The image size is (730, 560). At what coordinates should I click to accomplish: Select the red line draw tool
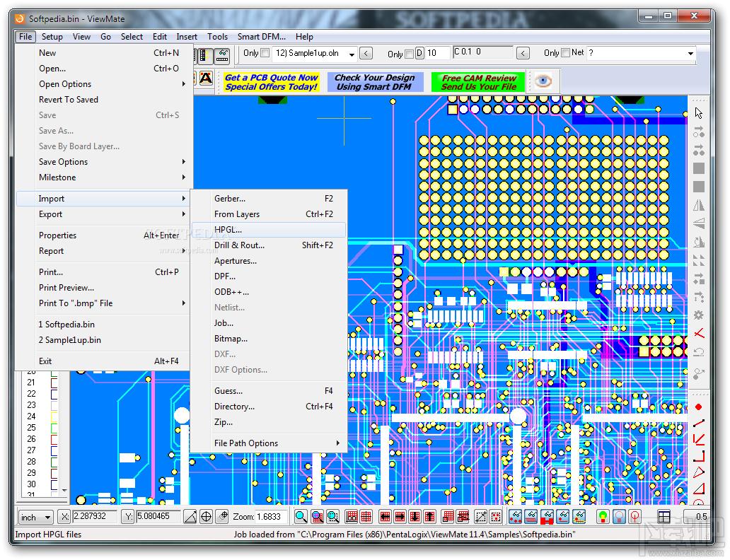pos(698,423)
